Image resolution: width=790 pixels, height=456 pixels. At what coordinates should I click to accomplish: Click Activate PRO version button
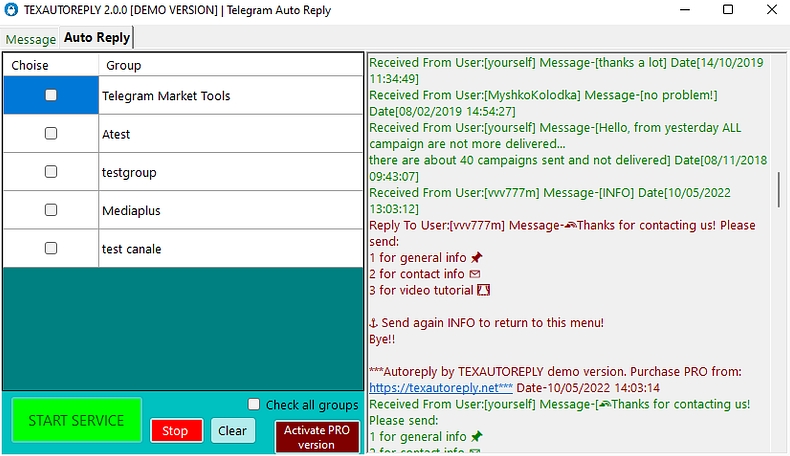click(316, 437)
